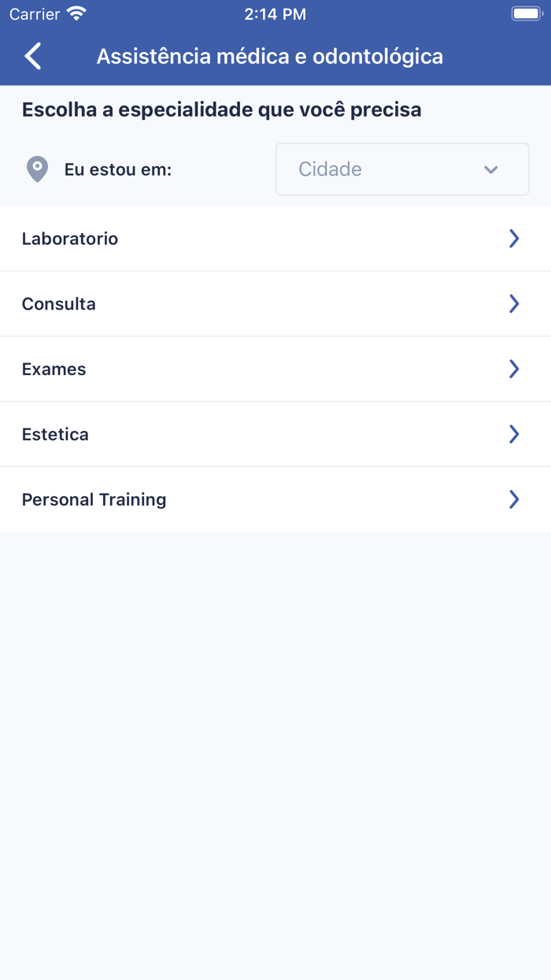Screen dimensions: 551x980
Task: Tap the chevron on the Laboratorio row
Action: tap(514, 239)
